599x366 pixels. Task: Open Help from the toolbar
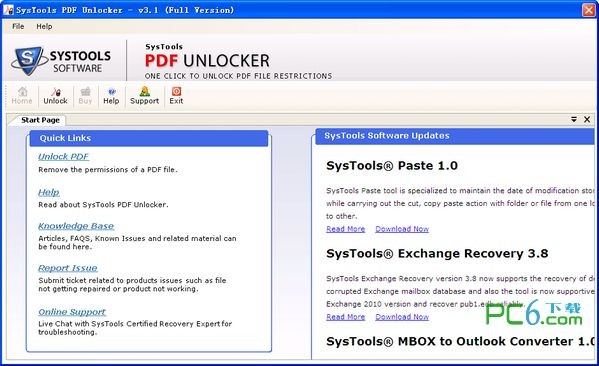pyautogui.click(x=111, y=96)
